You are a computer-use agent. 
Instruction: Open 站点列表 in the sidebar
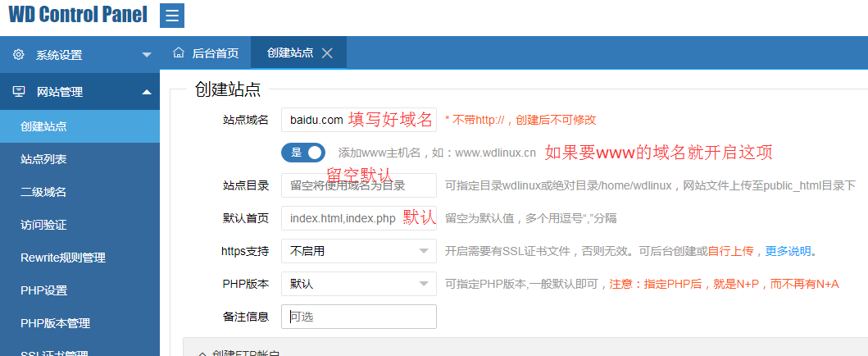click(x=43, y=159)
